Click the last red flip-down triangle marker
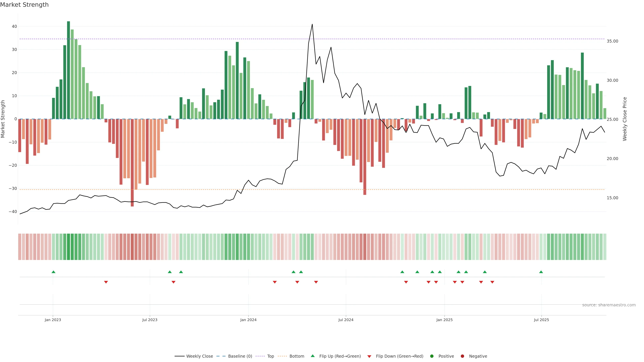The height and width of the screenshot is (362, 644). (x=492, y=282)
